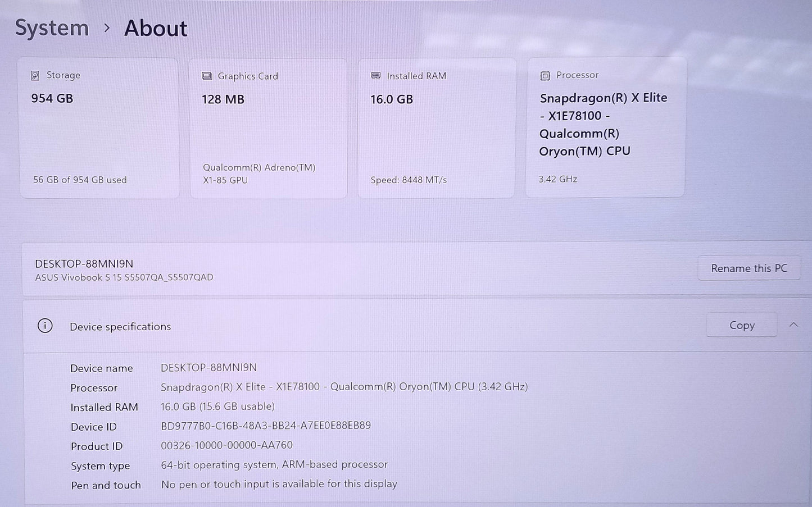The width and height of the screenshot is (812, 507).
Task: Click the About breadcrumb title
Action: [x=156, y=28]
